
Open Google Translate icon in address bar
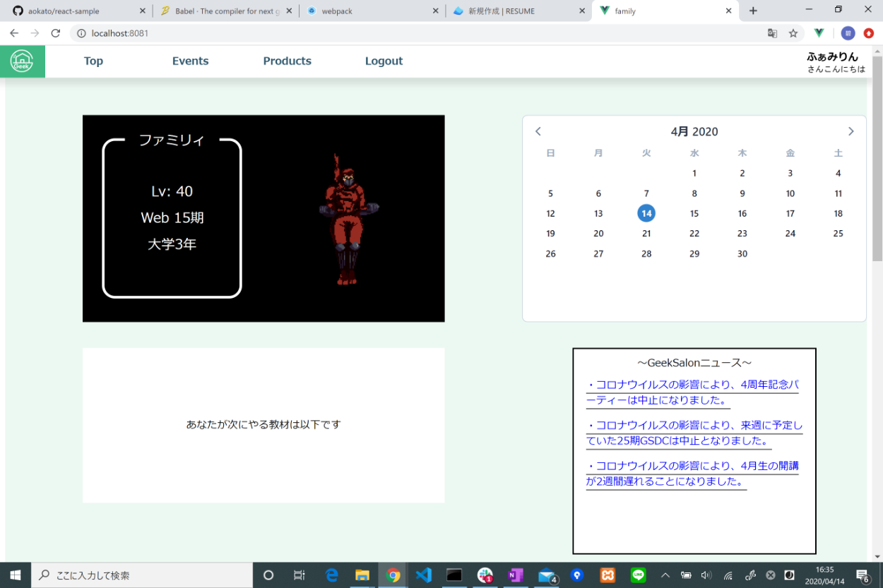[773, 33]
